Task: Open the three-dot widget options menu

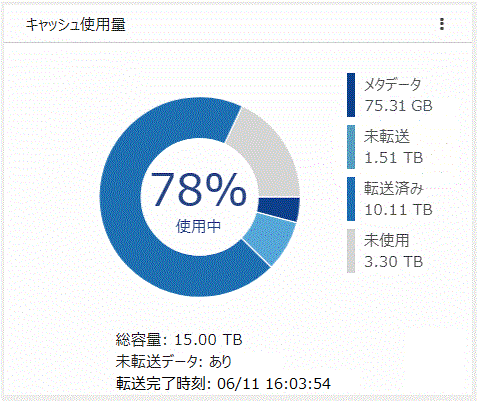Action: click(x=442, y=24)
